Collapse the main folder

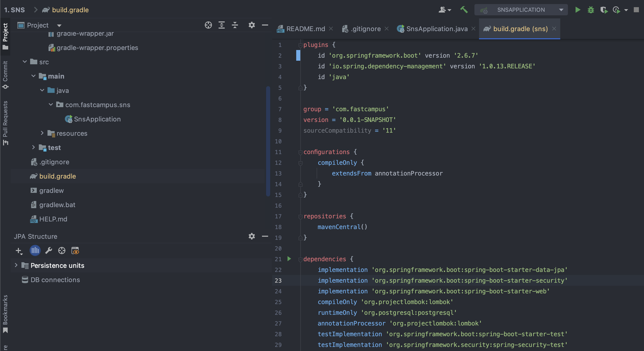[33, 76]
